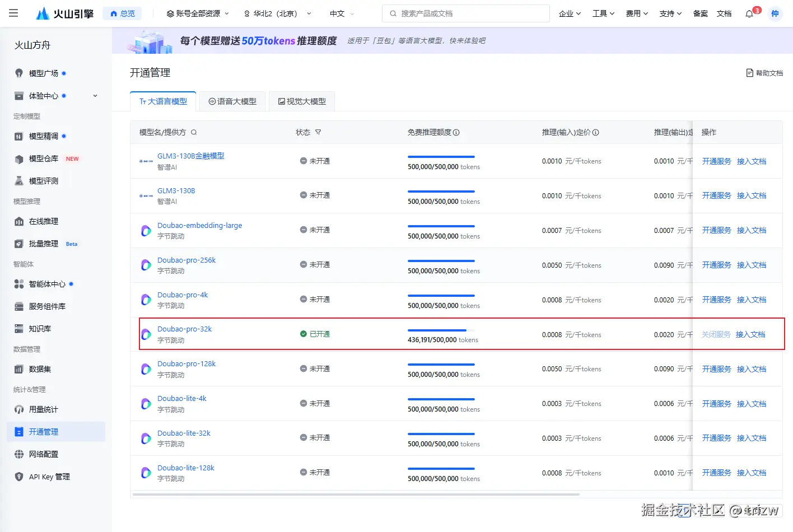
Task: Open the 工具 dropdown menu
Action: (603, 13)
